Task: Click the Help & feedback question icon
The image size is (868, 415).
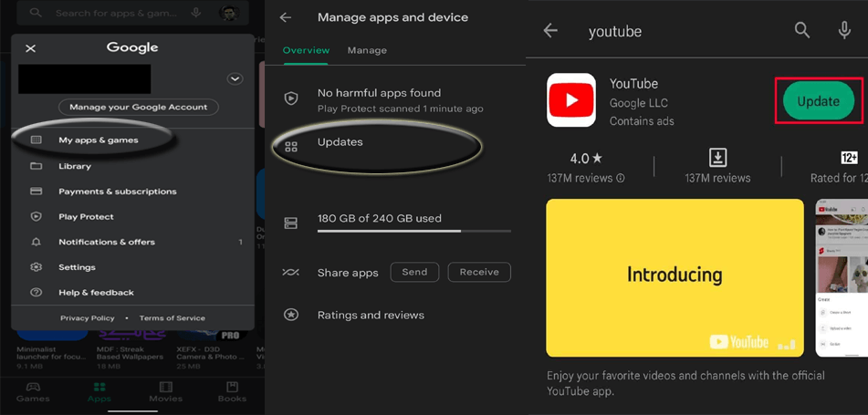Action: [37, 293]
